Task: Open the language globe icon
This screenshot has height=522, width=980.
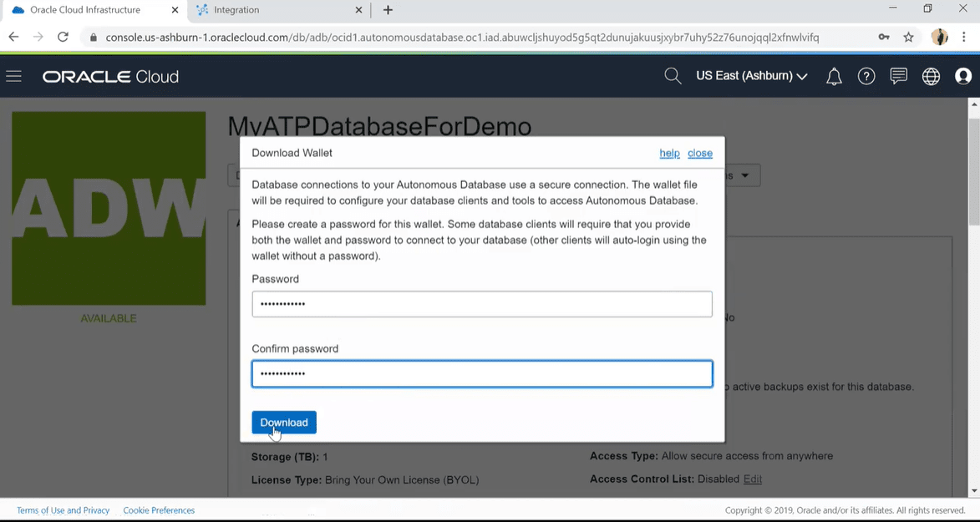Action: pos(932,76)
